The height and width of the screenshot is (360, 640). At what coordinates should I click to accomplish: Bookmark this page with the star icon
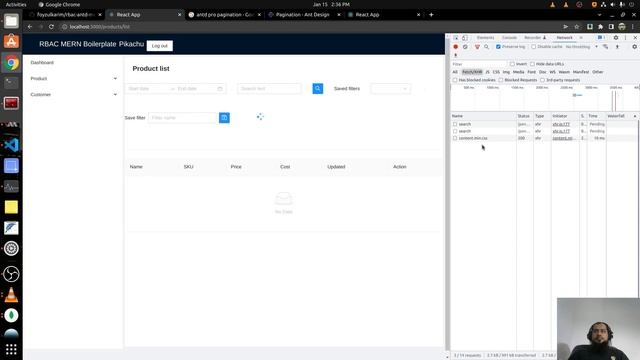pyautogui.click(x=577, y=27)
